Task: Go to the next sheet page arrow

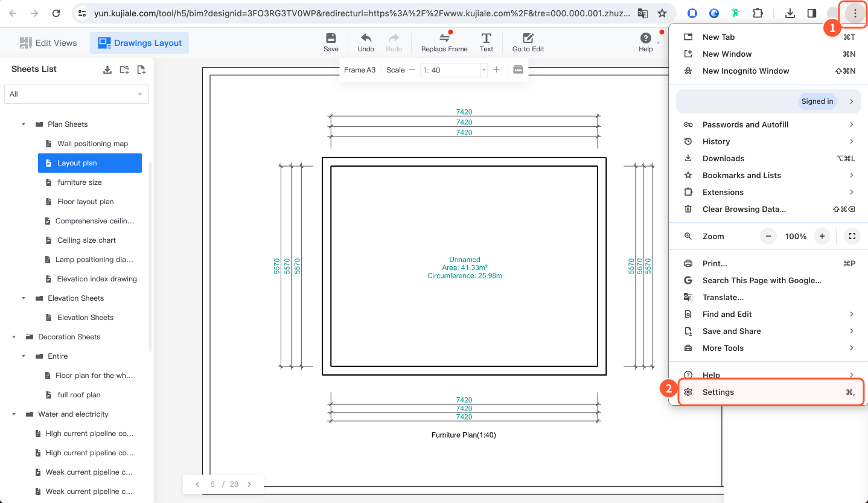Action: 249,484
